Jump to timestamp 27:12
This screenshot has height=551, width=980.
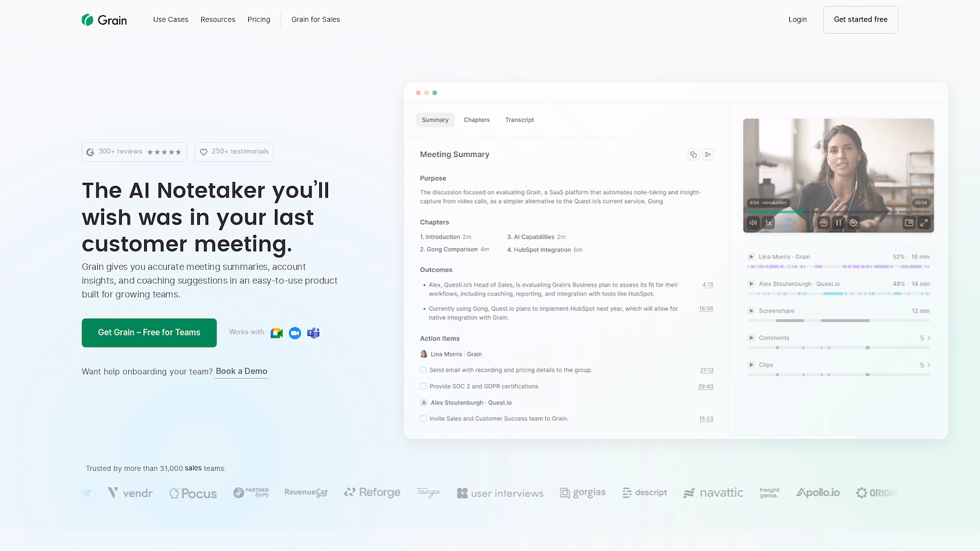706,370
